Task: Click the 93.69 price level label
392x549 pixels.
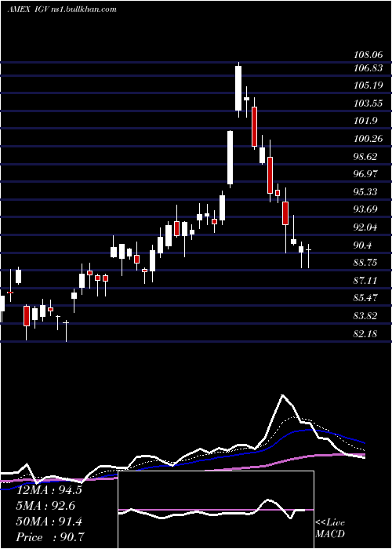Action: 366,209
